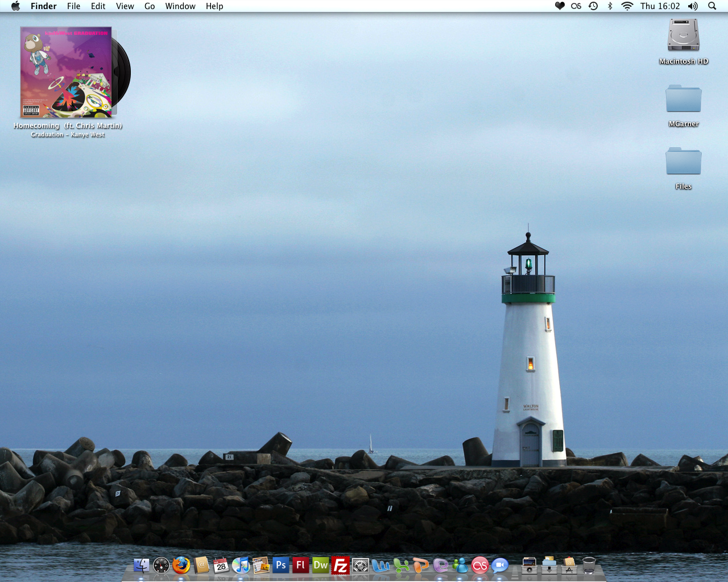This screenshot has height=582, width=728.
Task: Launch Microsoft Word from the Dock
Action: (380, 566)
